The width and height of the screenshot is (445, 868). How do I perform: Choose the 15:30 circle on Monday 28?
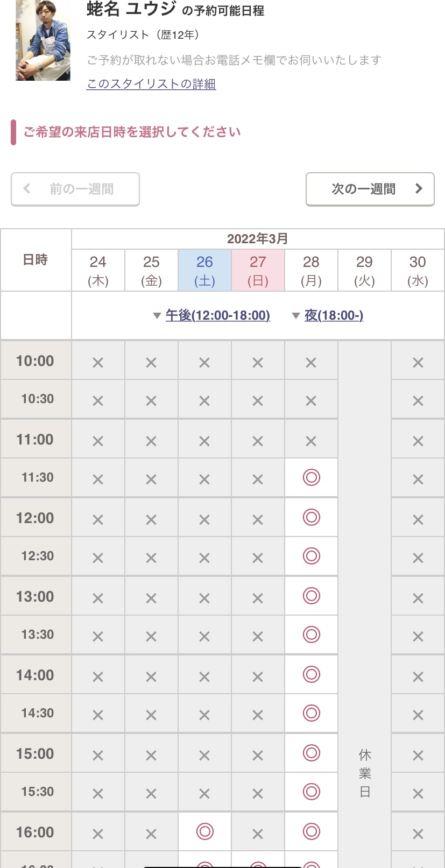(311, 792)
